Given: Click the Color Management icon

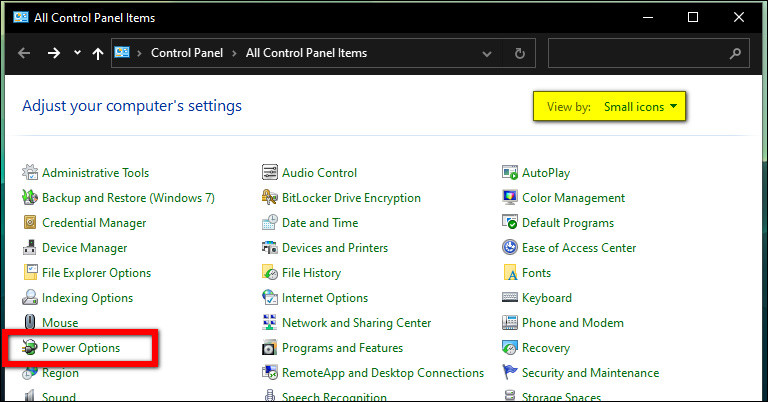Looking at the screenshot, I should click(x=510, y=198).
